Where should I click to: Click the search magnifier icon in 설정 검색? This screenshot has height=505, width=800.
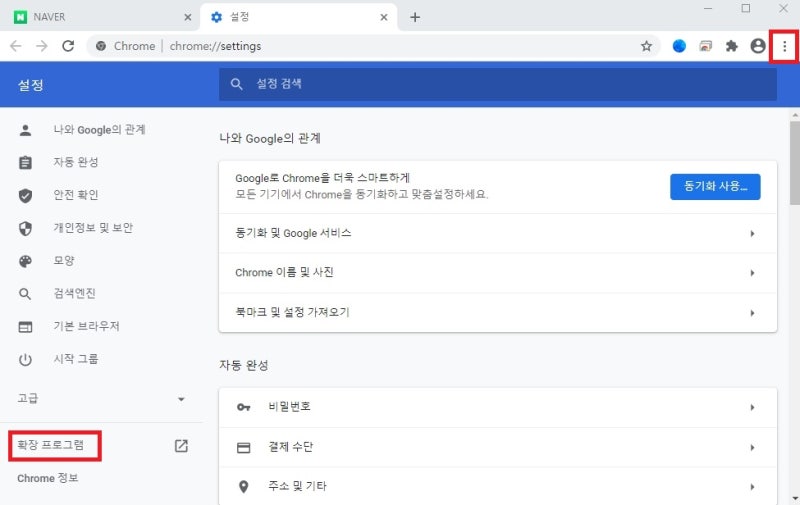[236, 84]
